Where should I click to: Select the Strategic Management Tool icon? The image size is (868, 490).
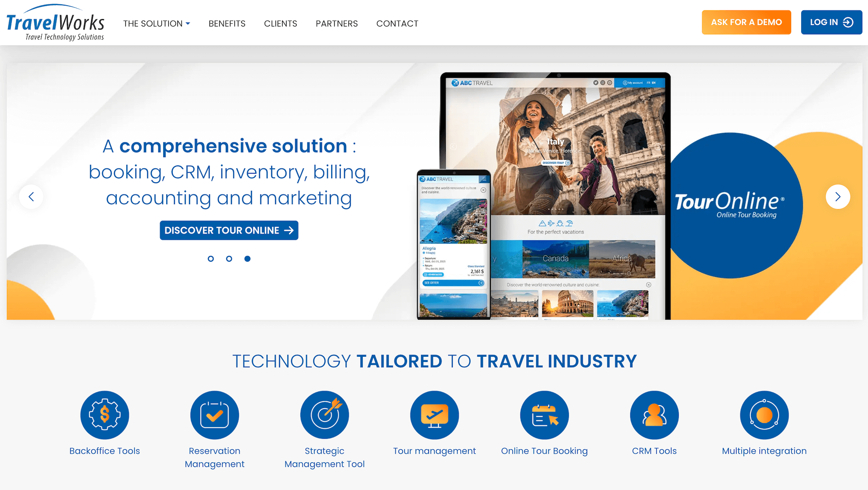tap(325, 414)
